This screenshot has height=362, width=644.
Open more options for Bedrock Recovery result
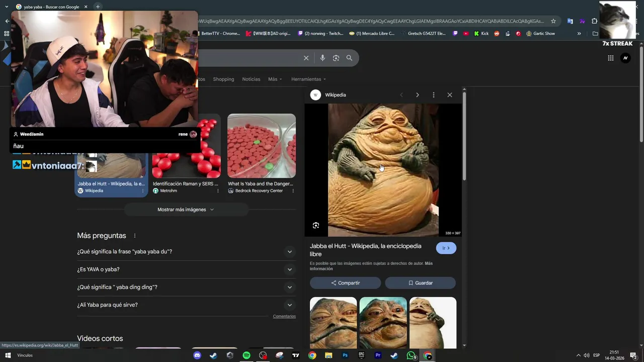293,191
